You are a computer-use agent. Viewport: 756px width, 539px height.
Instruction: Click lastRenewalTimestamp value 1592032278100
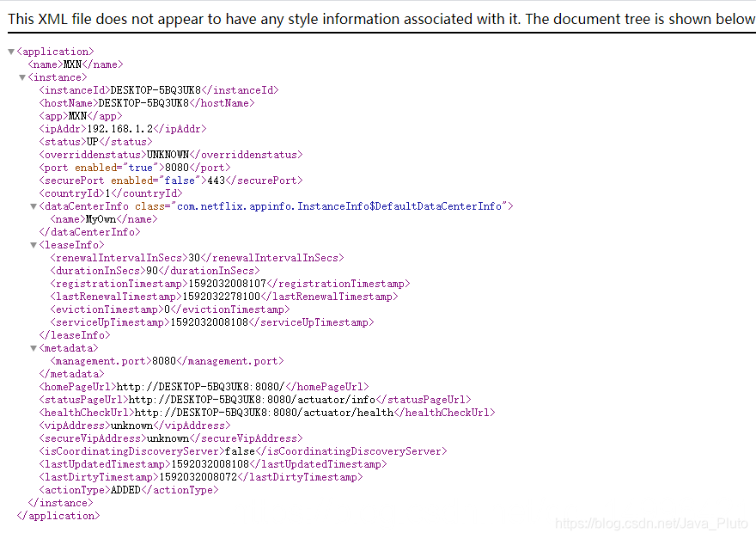[222, 297]
